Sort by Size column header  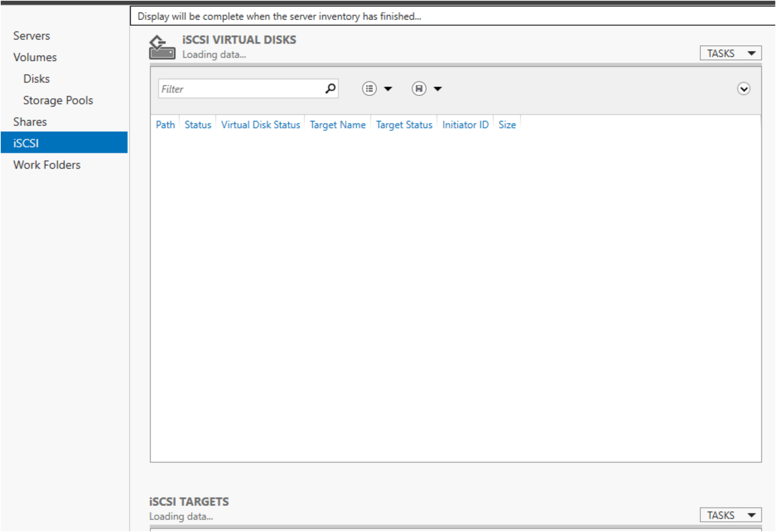(x=507, y=125)
